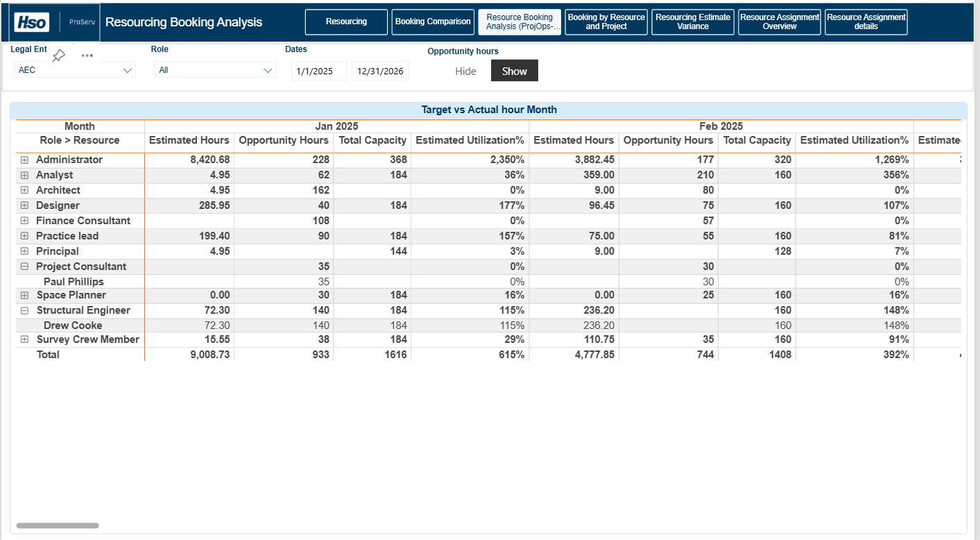Open Booking by Resource and Project
The height and width of the screenshot is (540, 980).
[x=606, y=22]
